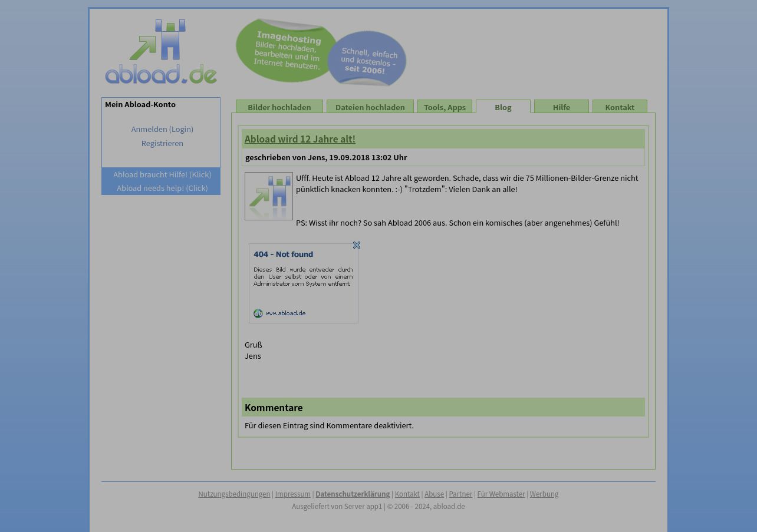Click 'Abload needs help! (Click)'
The width and height of the screenshot is (757, 532).
pyautogui.click(x=162, y=188)
